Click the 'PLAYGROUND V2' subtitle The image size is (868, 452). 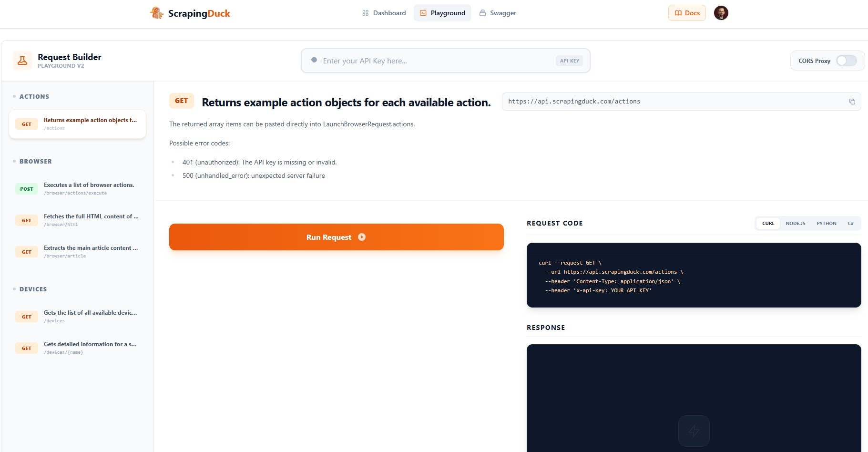coord(61,66)
